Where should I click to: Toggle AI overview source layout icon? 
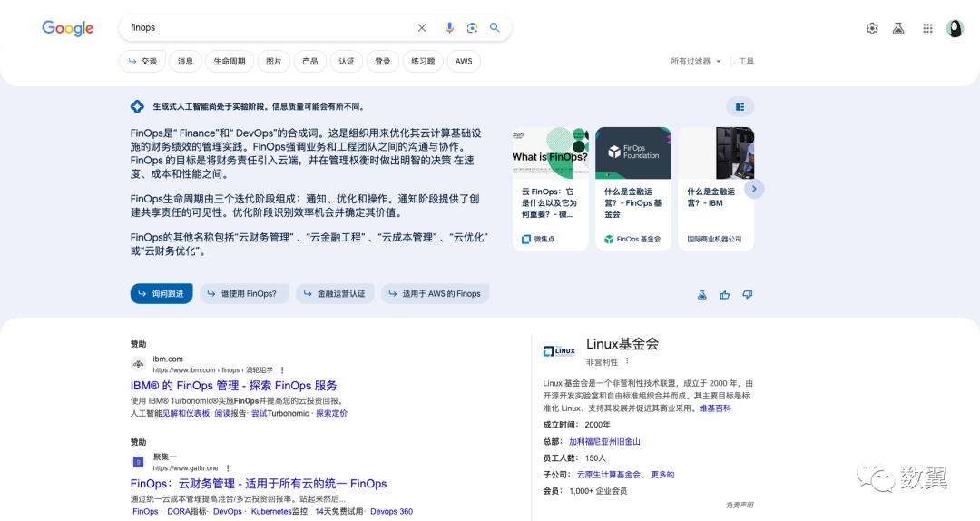tap(740, 107)
